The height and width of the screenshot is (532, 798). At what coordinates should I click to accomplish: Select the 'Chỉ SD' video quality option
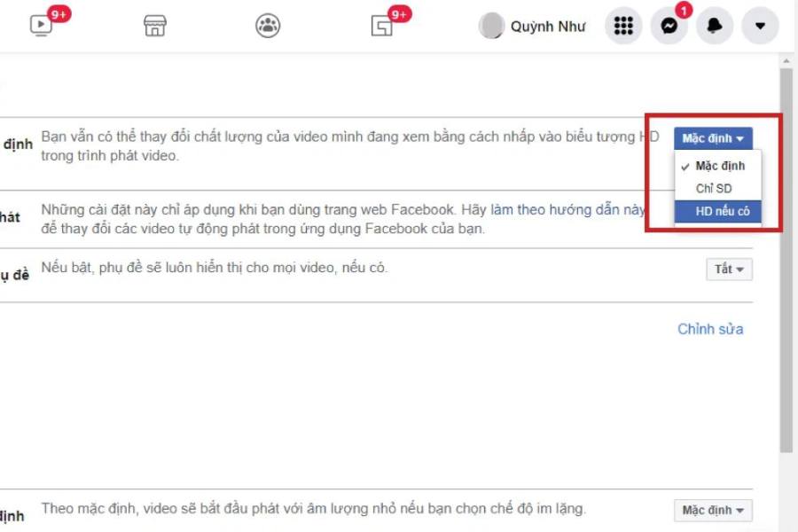click(x=714, y=188)
